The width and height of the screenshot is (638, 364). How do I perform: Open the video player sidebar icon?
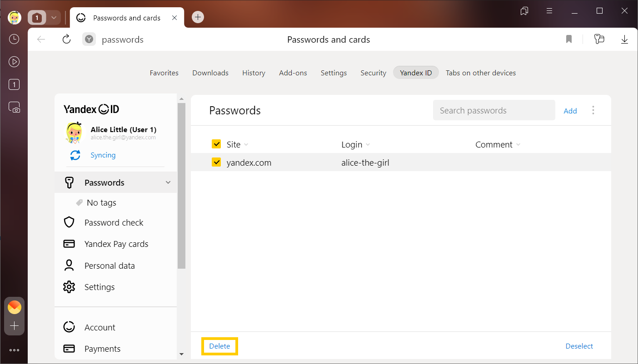(x=14, y=62)
